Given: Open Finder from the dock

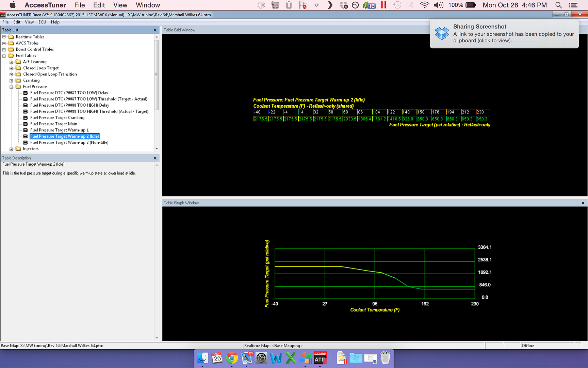Looking at the screenshot, I should coord(203,358).
